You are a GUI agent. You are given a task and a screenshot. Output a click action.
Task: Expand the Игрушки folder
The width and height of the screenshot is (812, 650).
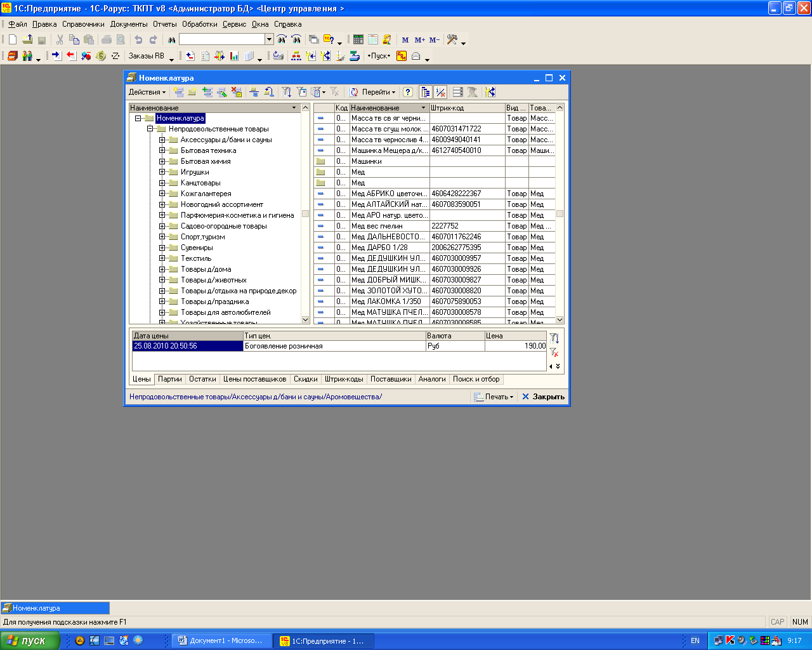(162, 172)
